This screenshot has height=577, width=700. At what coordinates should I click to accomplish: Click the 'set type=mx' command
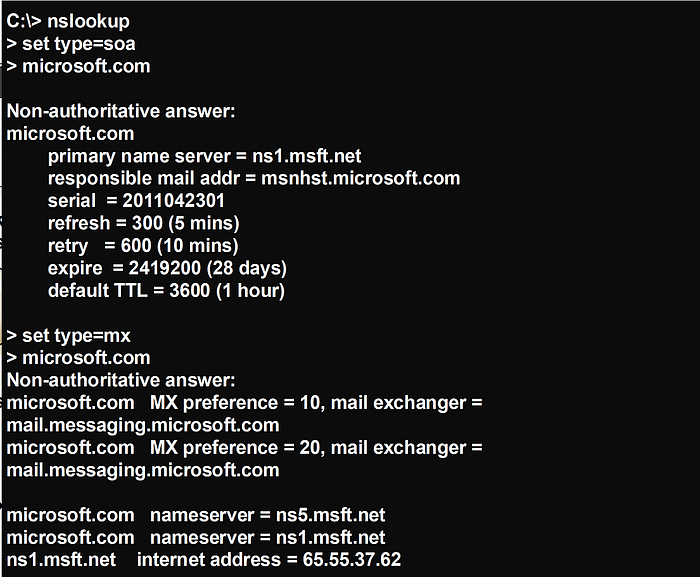coord(69,335)
